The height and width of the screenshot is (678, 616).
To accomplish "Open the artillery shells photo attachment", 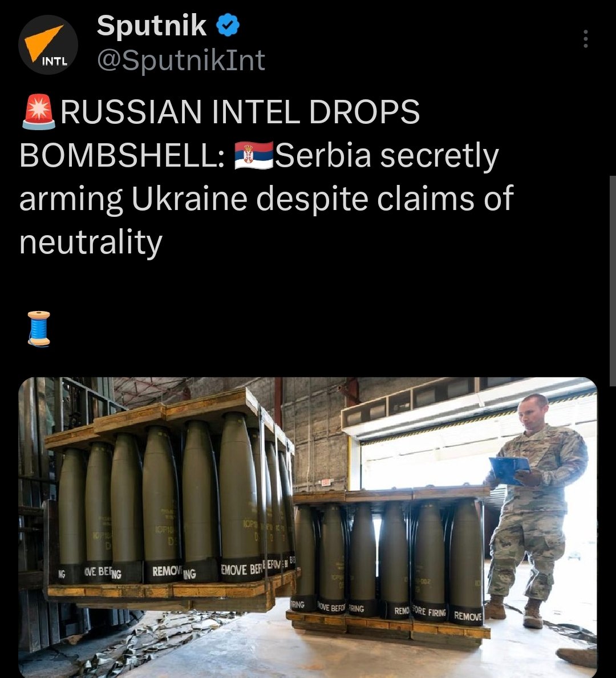I will click(x=308, y=527).
